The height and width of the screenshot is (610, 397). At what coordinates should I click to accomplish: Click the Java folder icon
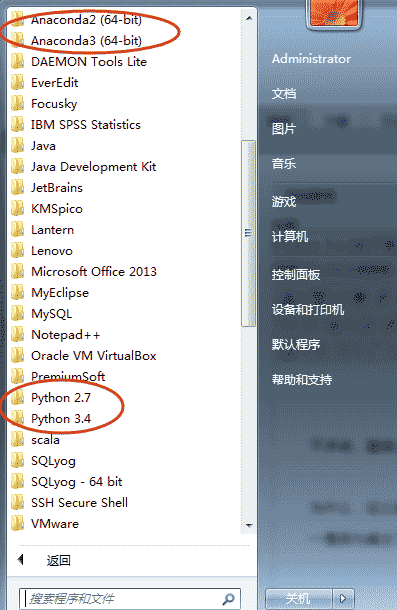18,145
